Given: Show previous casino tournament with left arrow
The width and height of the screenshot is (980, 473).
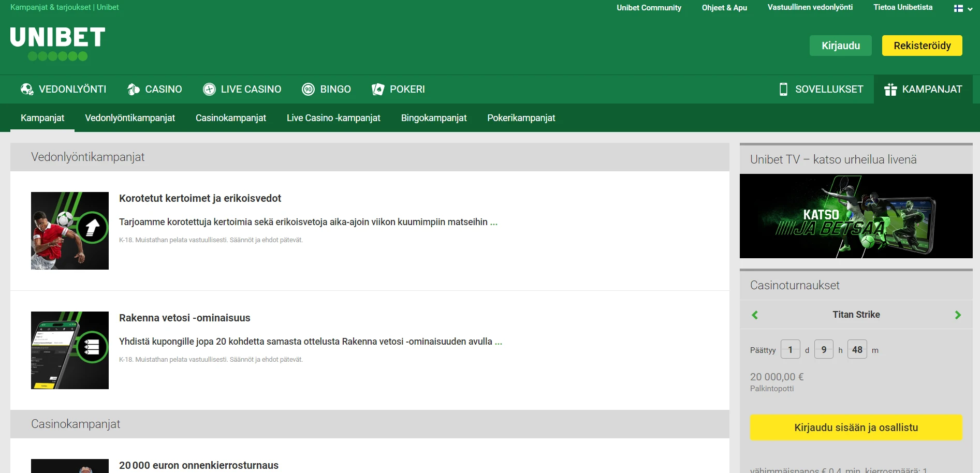Looking at the screenshot, I should [755, 315].
